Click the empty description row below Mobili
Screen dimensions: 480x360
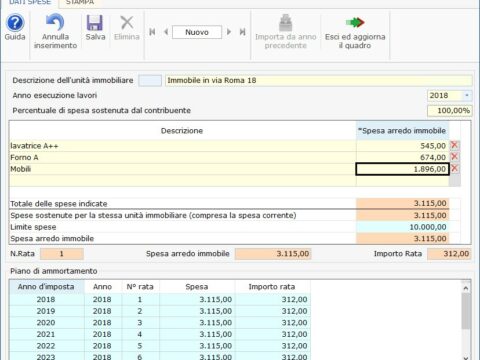[183, 181]
